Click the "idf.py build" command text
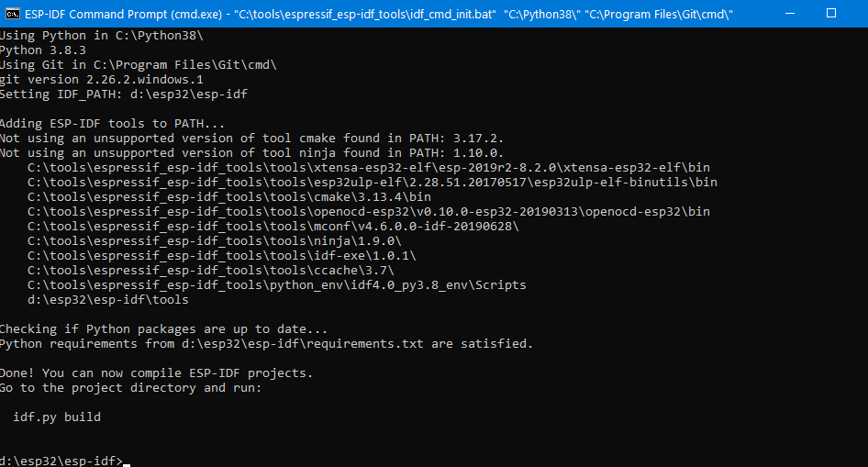This screenshot has width=868, height=467. (x=57, y=417)
